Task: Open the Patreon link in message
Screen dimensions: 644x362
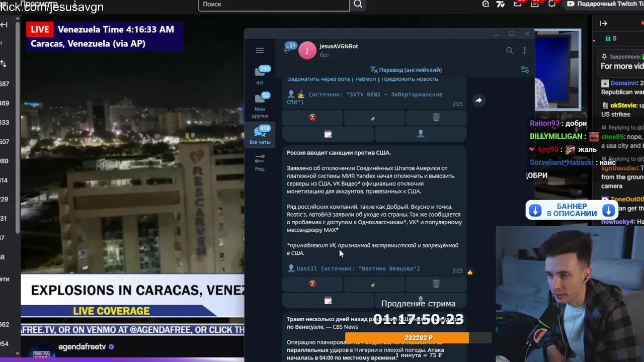Action: click(365, 79)
